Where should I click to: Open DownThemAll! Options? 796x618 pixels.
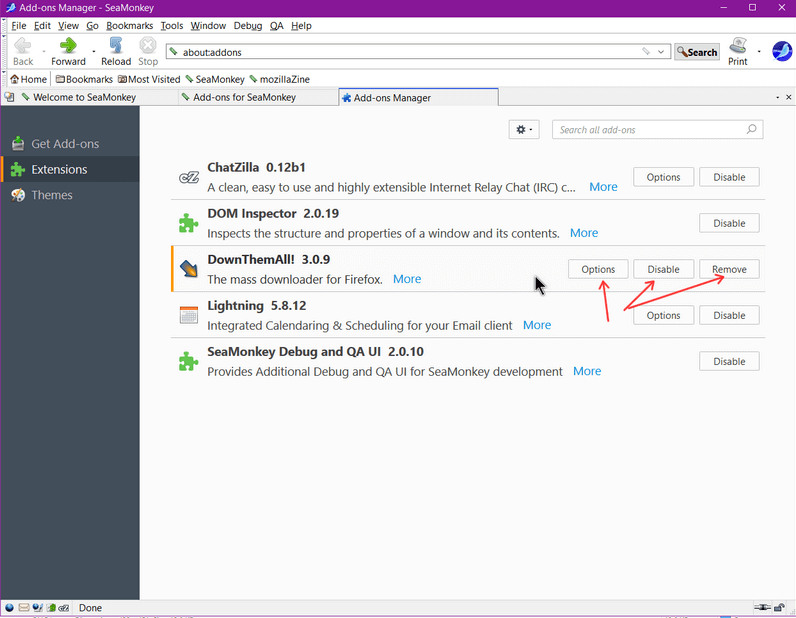(x=598, y=269)
